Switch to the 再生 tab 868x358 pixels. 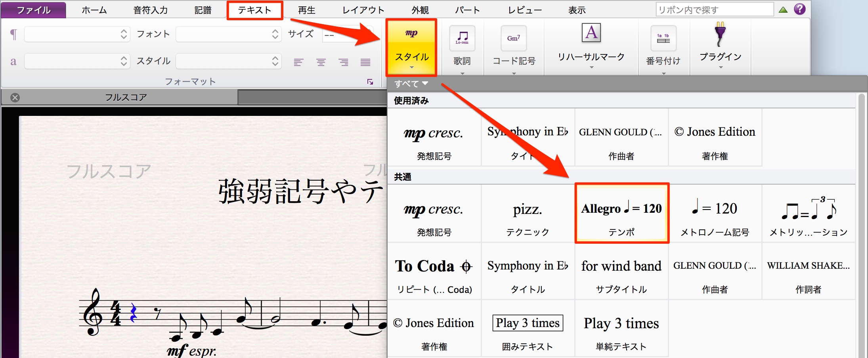pos(307,10)
